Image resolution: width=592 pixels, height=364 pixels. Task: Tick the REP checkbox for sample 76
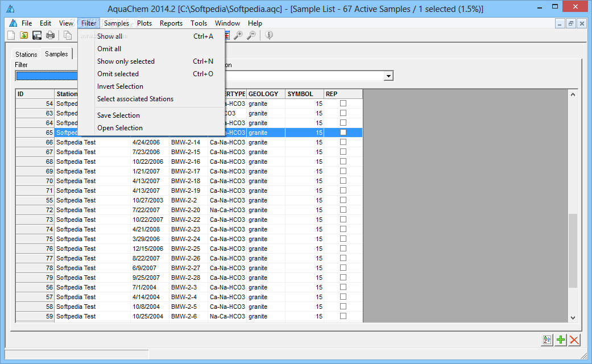pos(343,249)
